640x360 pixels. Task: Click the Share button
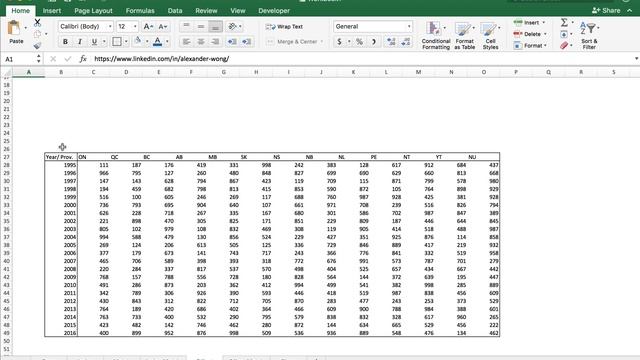(x=606, y=11)
